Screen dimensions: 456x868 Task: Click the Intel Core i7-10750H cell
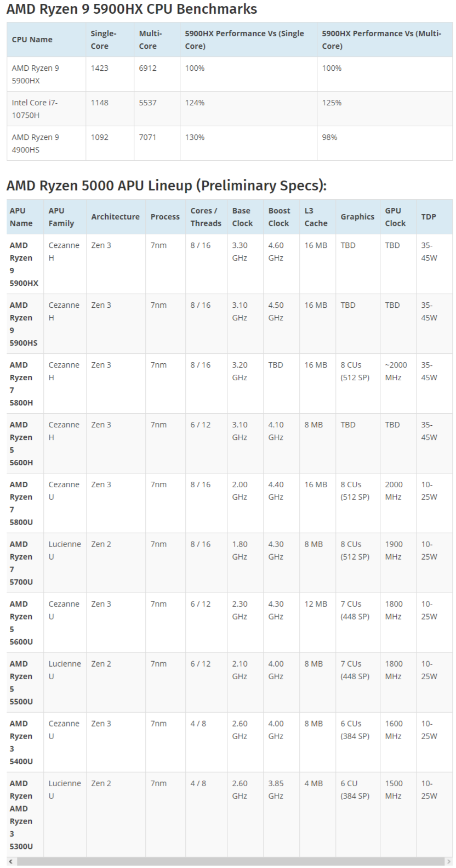pos(47,109)
